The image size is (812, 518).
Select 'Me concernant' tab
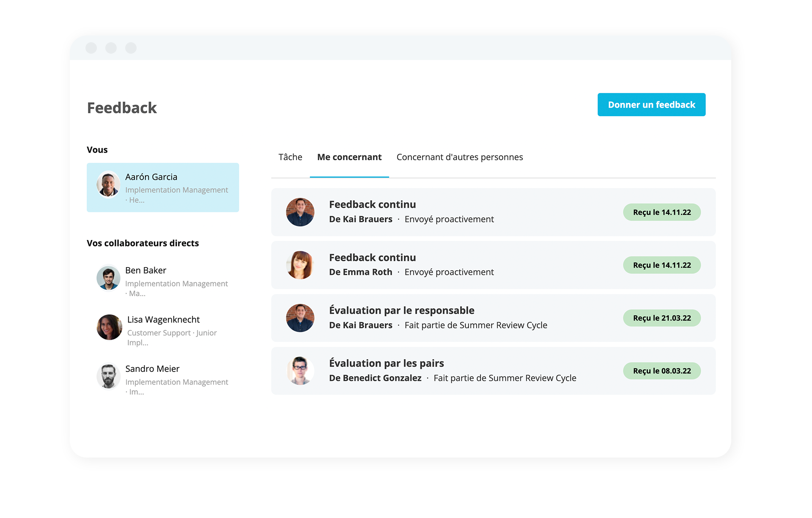(349, 157)
